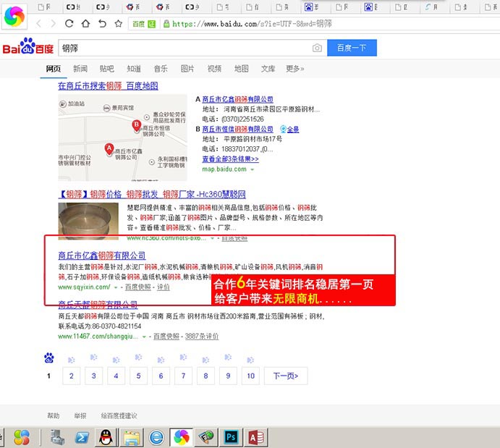Click the 评价 link beside www.sqyixin.com

coord(164,287)
